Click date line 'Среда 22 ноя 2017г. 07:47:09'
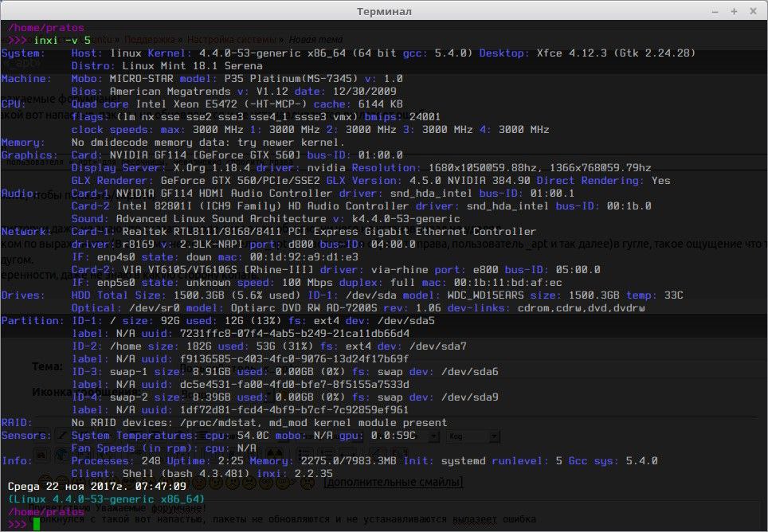The width and height of the screenshot is (768, 532). [97, 486]
